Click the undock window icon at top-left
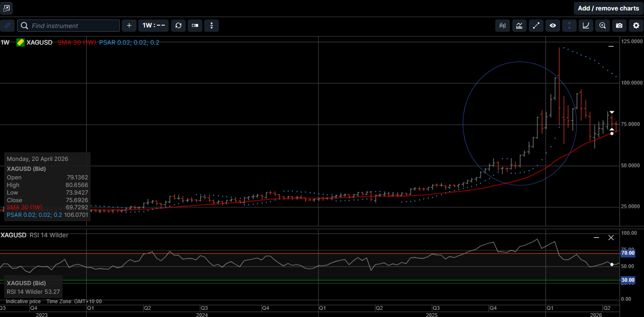The width and height of the screenshot is (644, 317). point(7,8)
